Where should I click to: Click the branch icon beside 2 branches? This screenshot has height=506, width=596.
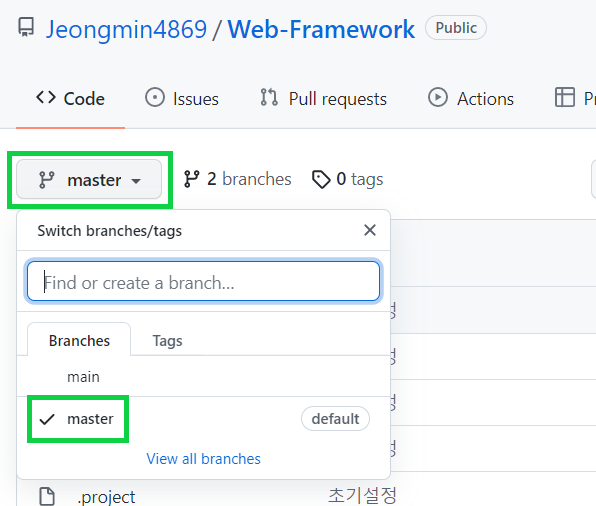(192, 179)
